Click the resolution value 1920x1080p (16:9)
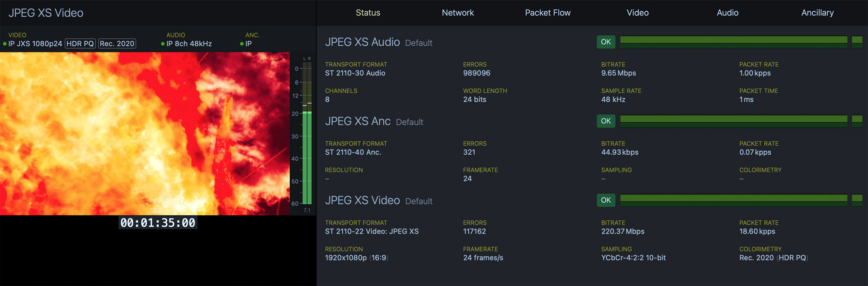This screenshot has width=868, height=286. point(357,258)
